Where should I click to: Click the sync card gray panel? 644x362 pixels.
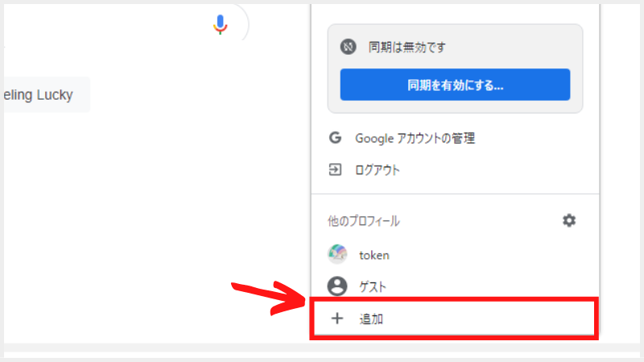click(455, 68)
